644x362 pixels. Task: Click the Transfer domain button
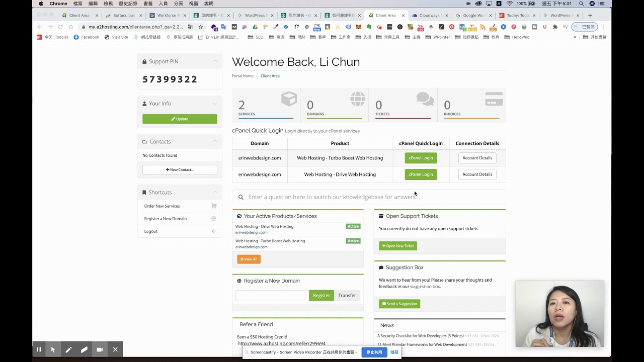[347, 296]
